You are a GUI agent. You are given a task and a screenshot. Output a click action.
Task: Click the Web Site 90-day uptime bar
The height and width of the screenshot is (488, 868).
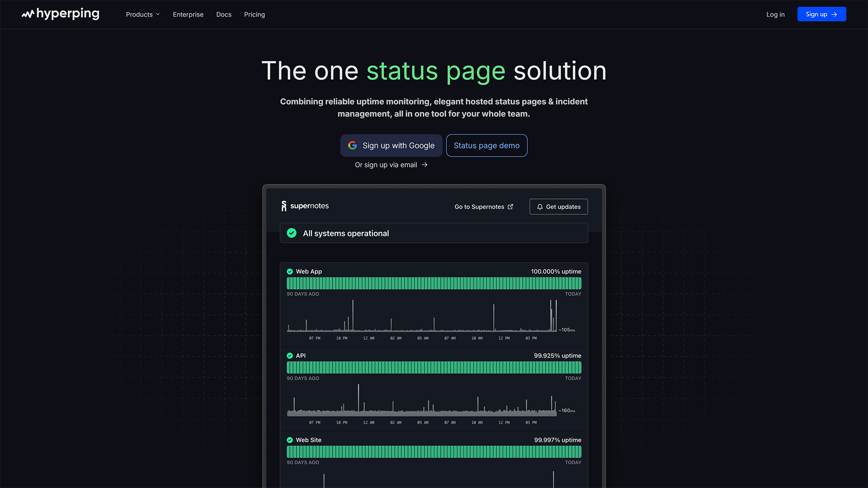(x=434, y=452)
